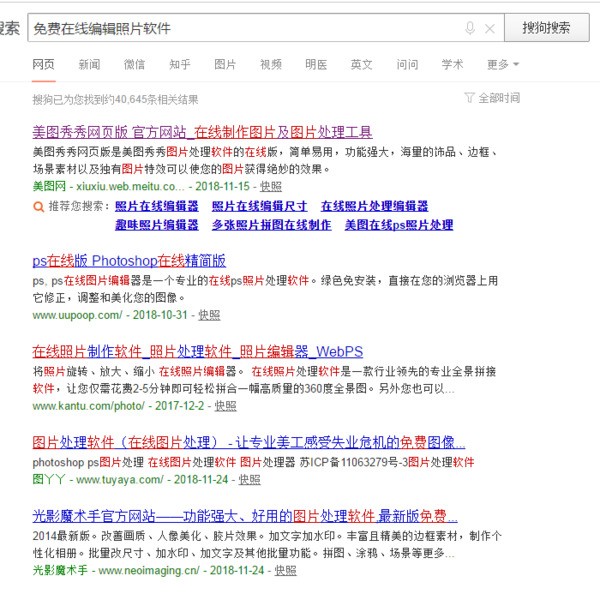
Task: Open 快照 cached page for www.uupoop.com
Action: (209, 315)
